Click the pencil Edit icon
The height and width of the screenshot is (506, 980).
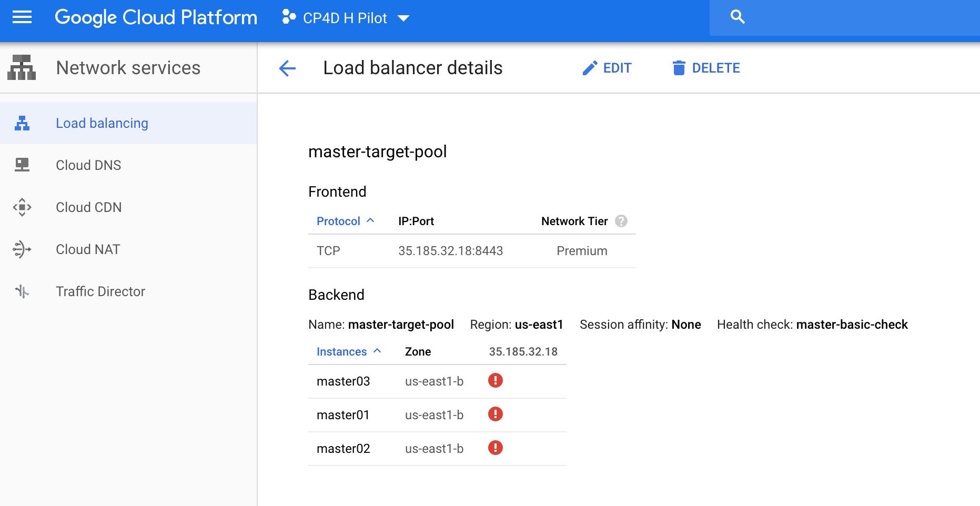[590, 68]
